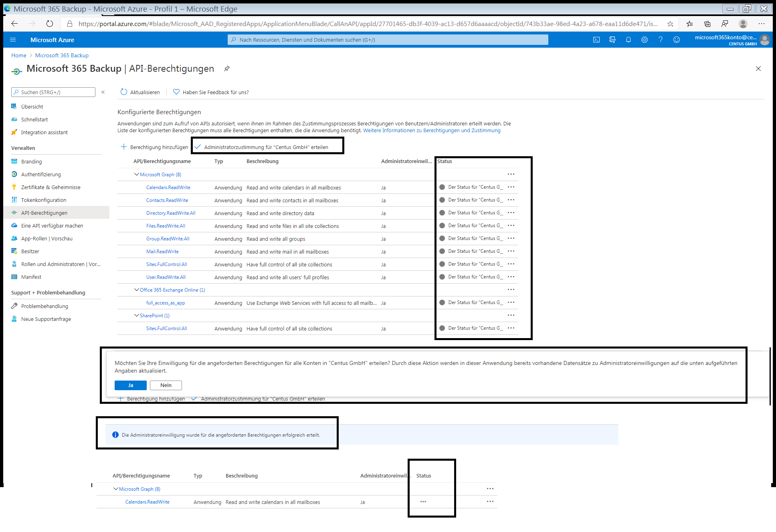Screen dimensions: 776x532
Task: Open portal settings gear icon
Action: pos(645,40)
